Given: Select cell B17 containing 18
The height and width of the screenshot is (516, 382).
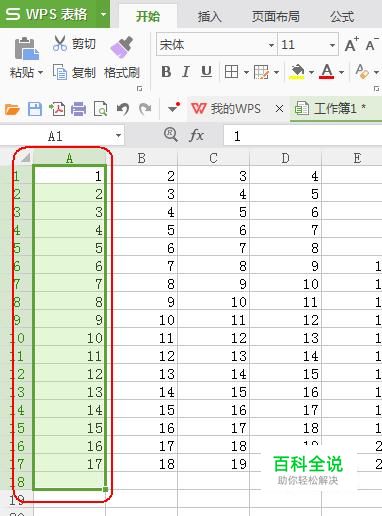Looking at the screenshot, I should pyautogui.click(x=142, y=464).
